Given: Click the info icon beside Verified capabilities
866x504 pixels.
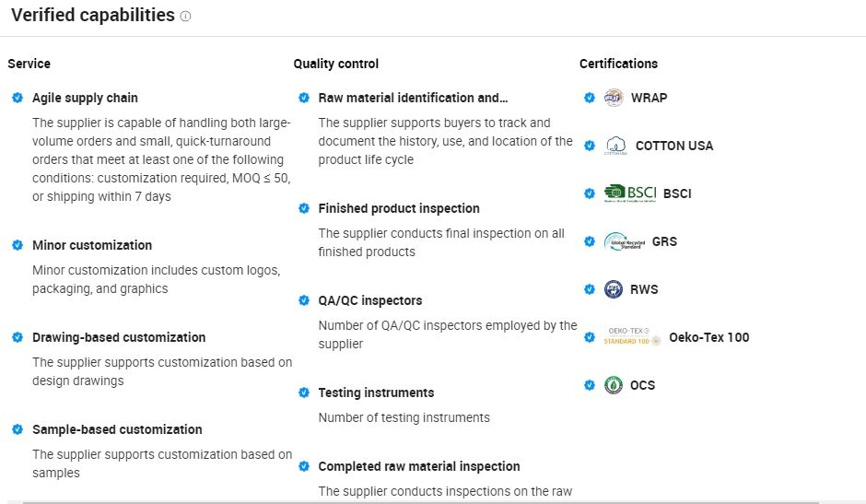Looking at the screenshot, I should click(186, 17).
